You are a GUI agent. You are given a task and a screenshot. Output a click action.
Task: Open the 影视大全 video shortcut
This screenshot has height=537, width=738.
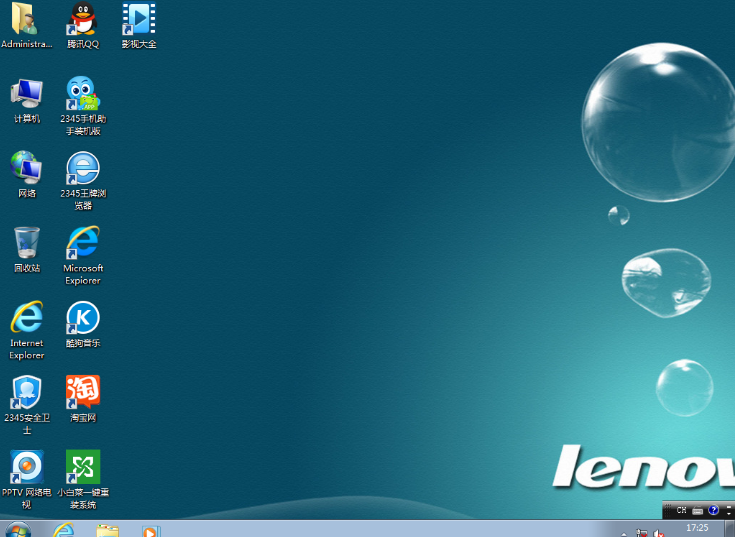[139, 25]
